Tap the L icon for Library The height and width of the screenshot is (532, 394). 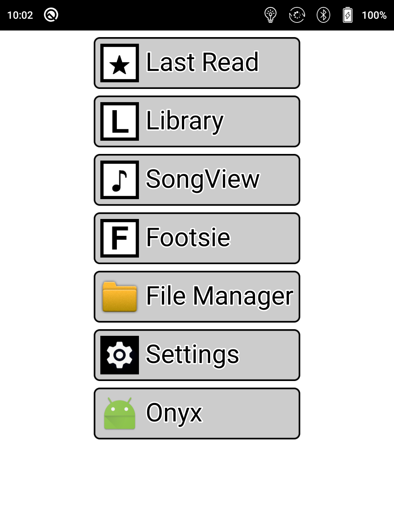point(119,122)
